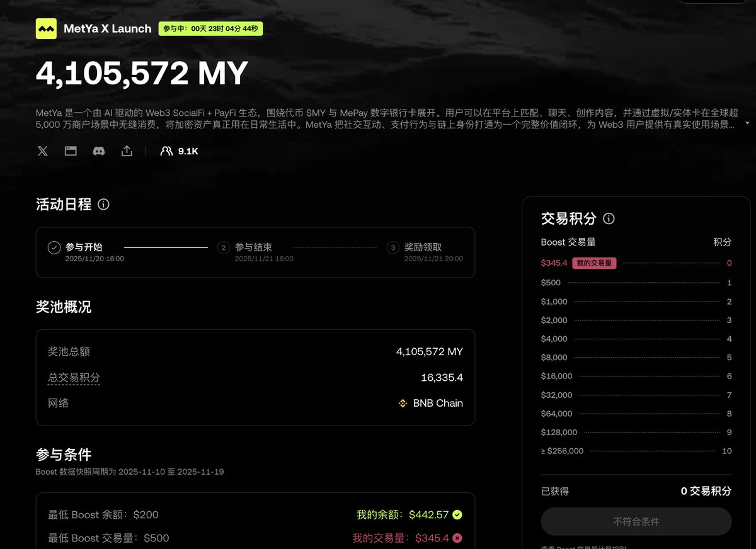Click red $345.4 in Boost 交易量 column
Image resolution: width=756 pixels, height=549 pixels.
(554, 263)
